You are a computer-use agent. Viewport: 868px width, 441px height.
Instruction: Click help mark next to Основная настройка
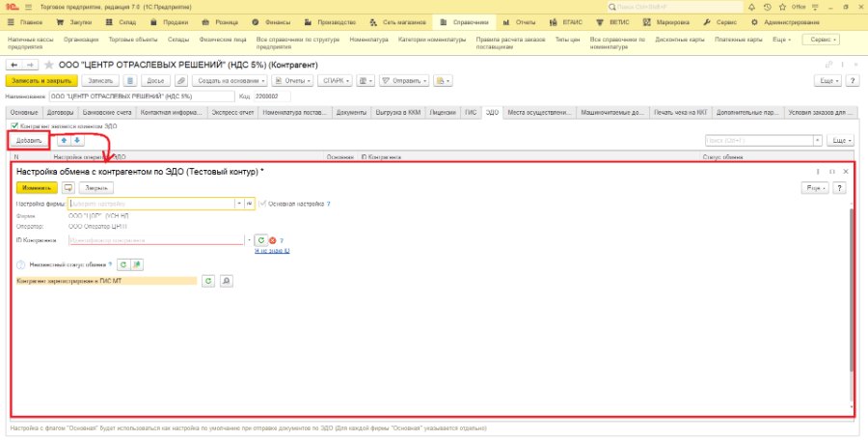tap(328, 204)
